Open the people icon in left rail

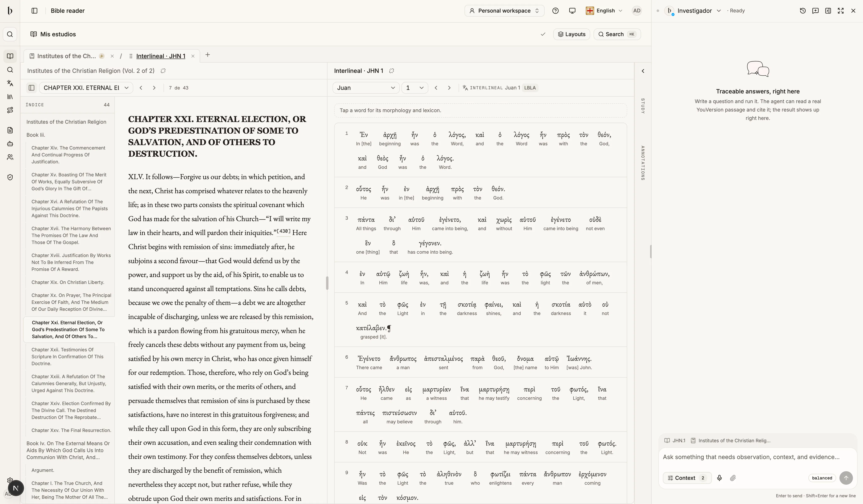coord(10,157)
